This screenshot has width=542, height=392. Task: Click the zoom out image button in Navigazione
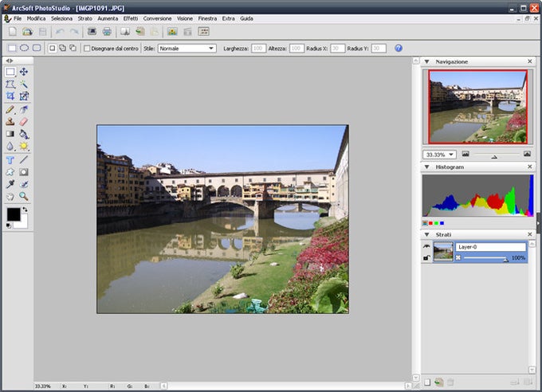465,154
